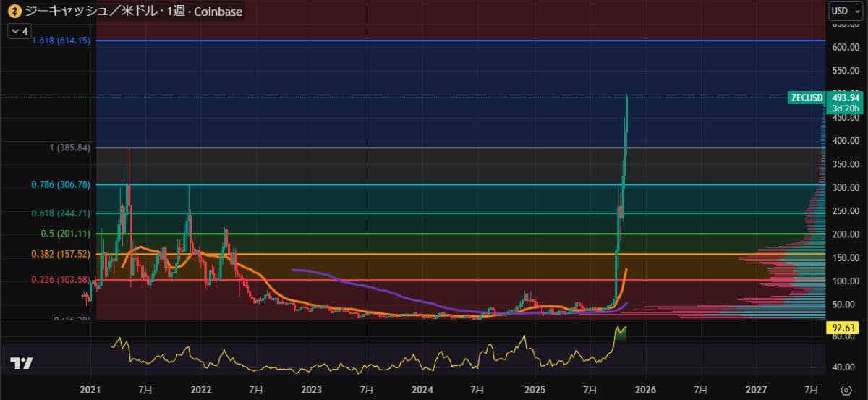Select the 1 (385.84) Fibonacci label
The image size is (868, 400).
(x=69, y=148)
